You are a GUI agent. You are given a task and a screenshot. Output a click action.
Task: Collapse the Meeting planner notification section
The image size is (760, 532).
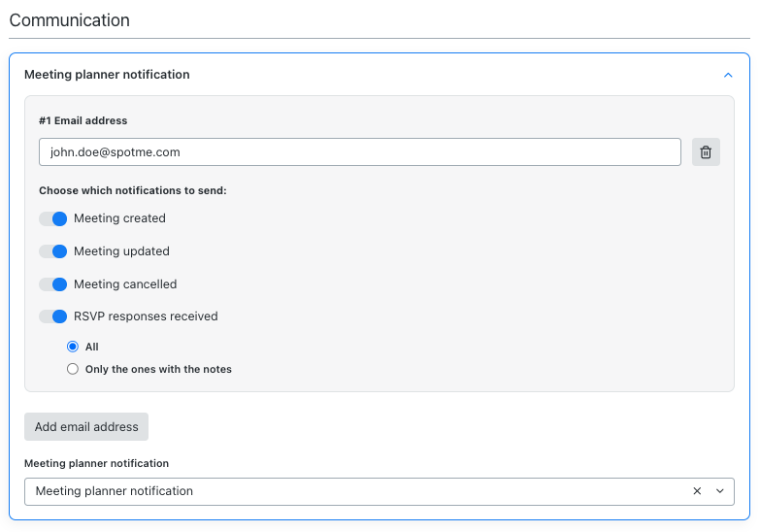pyautogui.click(x=728, y=75)
